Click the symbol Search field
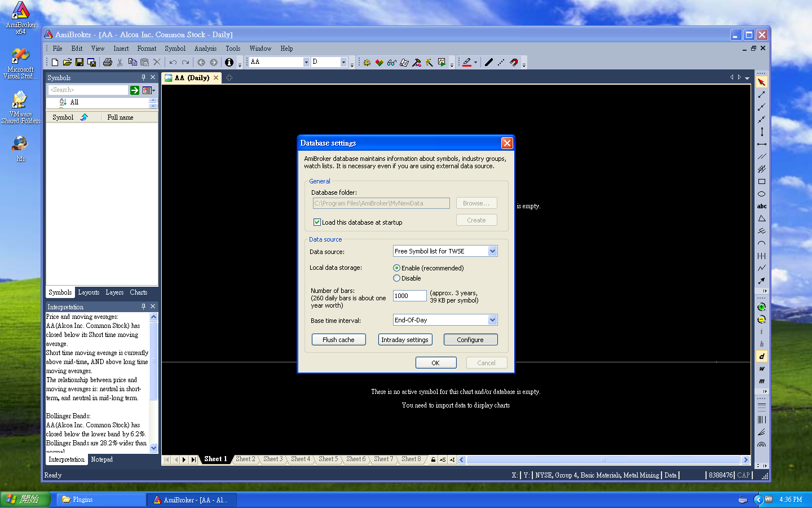The height and width of the screenshot is (508, 812). [89, 90]
